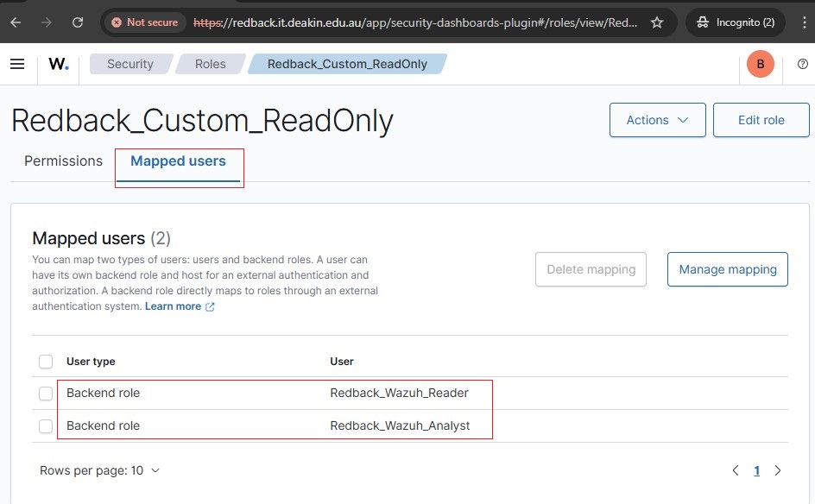The image size is (815, 504).
Task: Go to pagination page 1
Action: click(757, 470)
